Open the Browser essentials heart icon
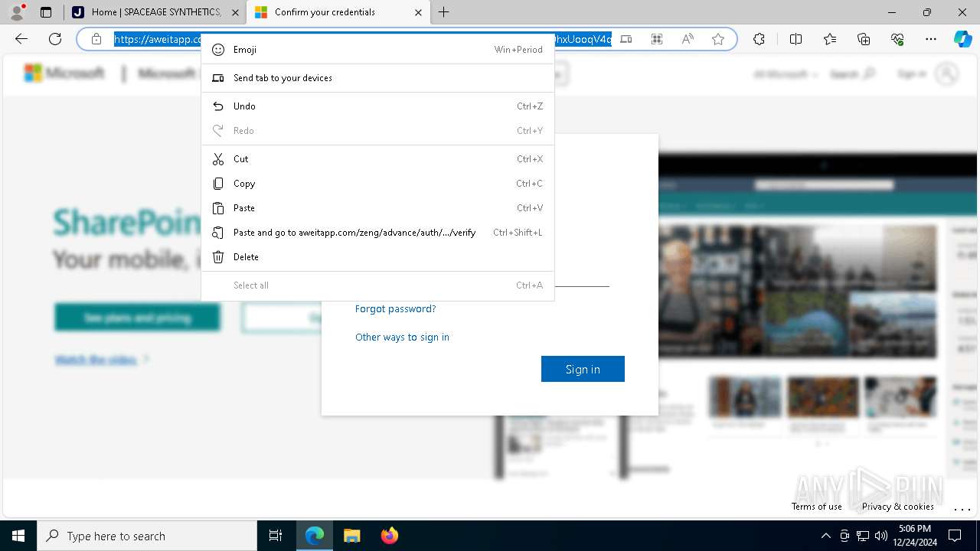This screenshot has height=551, width=980. [x=897, y=39]
